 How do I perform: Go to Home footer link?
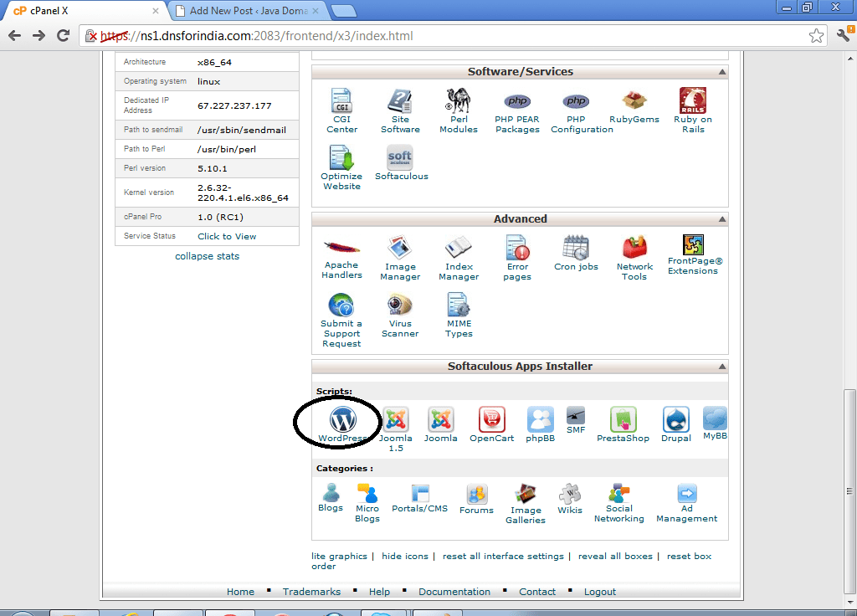pos(240,592)
